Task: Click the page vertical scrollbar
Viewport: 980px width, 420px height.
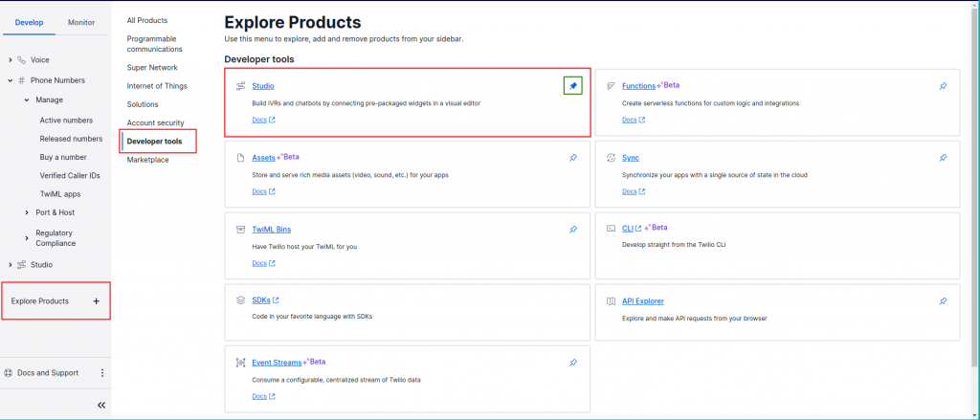Action: 975,188
